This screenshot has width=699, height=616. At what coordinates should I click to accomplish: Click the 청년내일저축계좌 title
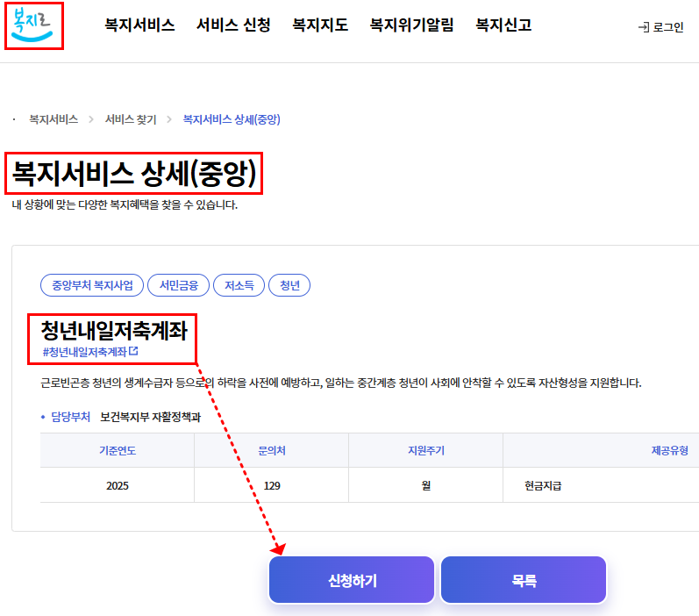pyautogui.click(x=114, y=331)
